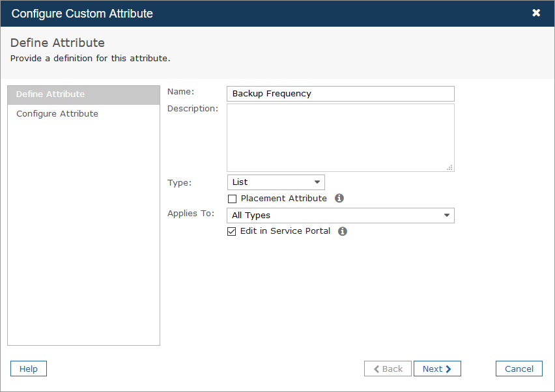Open the Applies To dropdown showing All Types
Image resolution: width=555 pixels, height=392 pixels.
tap(341, 216)
